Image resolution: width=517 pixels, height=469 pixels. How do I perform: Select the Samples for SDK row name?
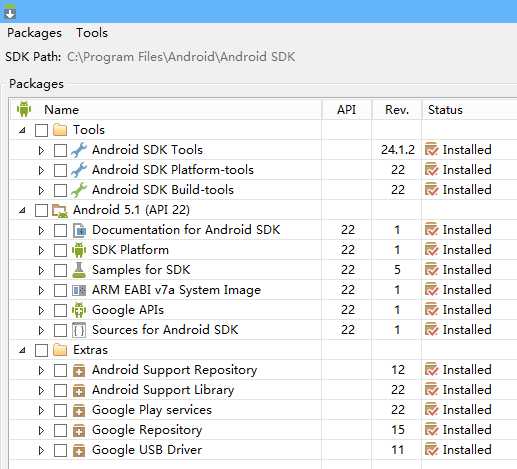click(141, 270)
